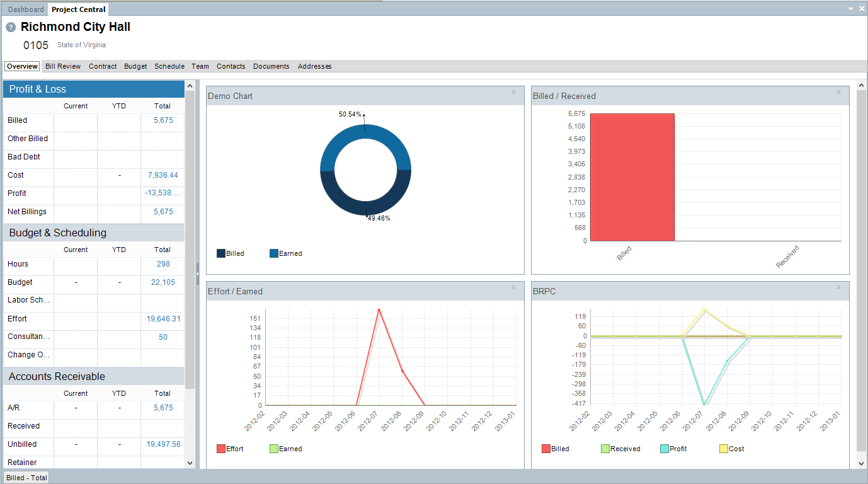868x484 pixels.
Task: Click the Change O... row label
Action: click(x=28, y=355)
